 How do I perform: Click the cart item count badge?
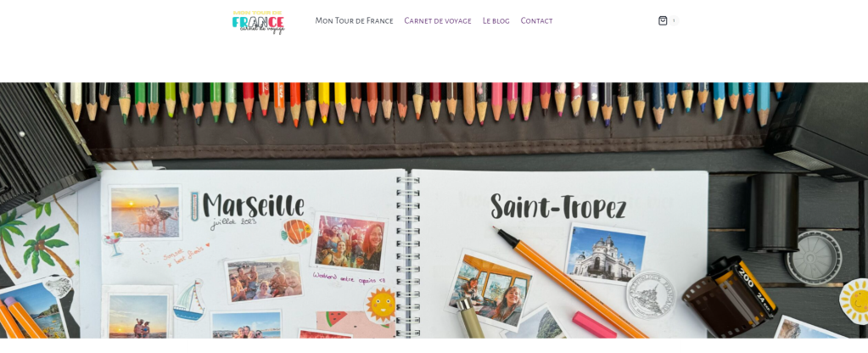click(x=674, y=20)
